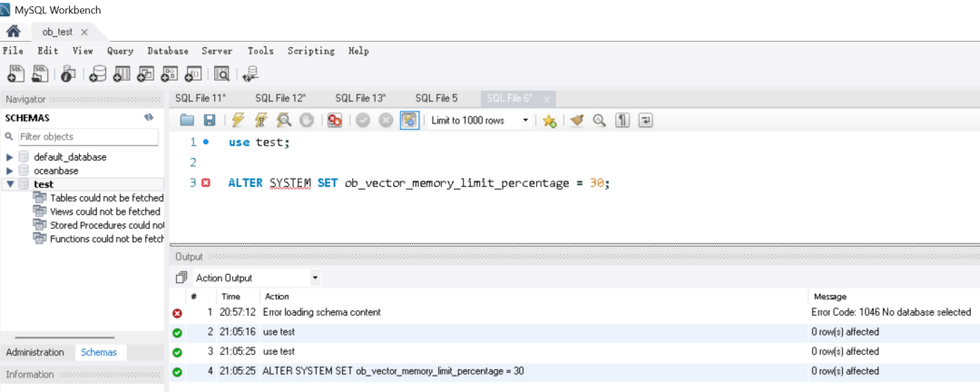Refresh the schemas list in Navigator
The width and height of the screenshot is (980, 392).
tap(149, 117)
